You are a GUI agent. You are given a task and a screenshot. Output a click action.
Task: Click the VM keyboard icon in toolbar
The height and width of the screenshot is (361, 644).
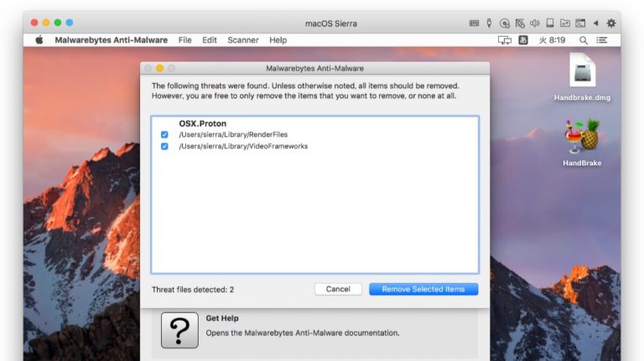coord(474,23)
